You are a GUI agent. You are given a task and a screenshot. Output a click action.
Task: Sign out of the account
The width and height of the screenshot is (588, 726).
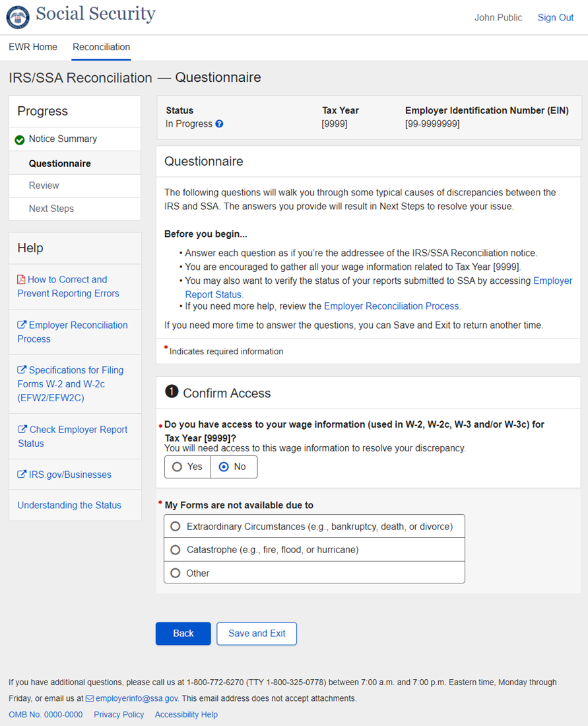(555, 18)
